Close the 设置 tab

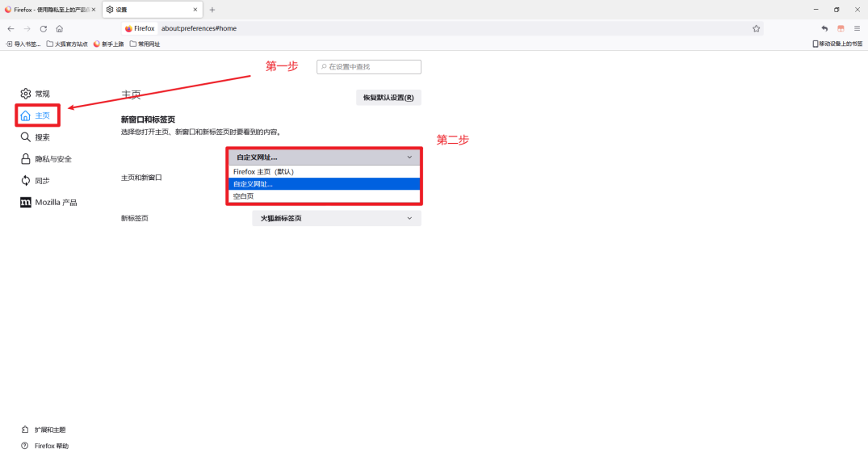[195, 10]
